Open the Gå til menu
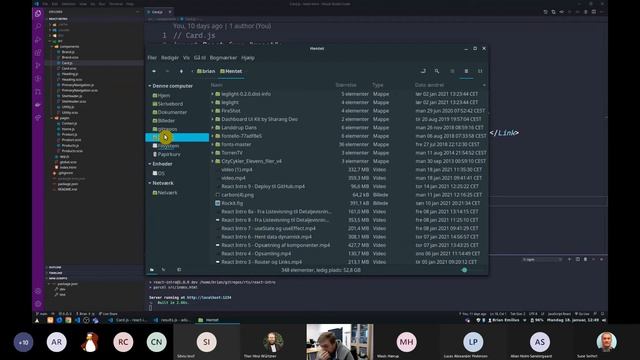 (200, 58)
